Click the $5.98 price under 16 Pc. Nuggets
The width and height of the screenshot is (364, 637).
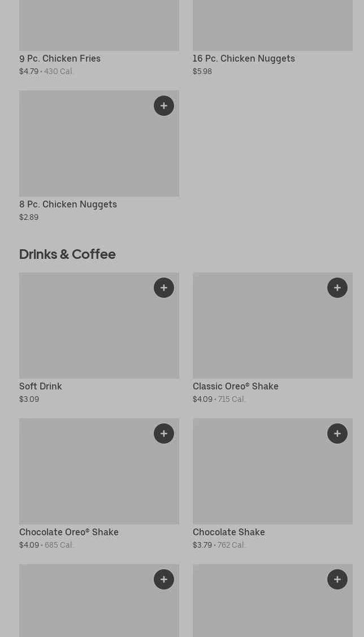202,72
